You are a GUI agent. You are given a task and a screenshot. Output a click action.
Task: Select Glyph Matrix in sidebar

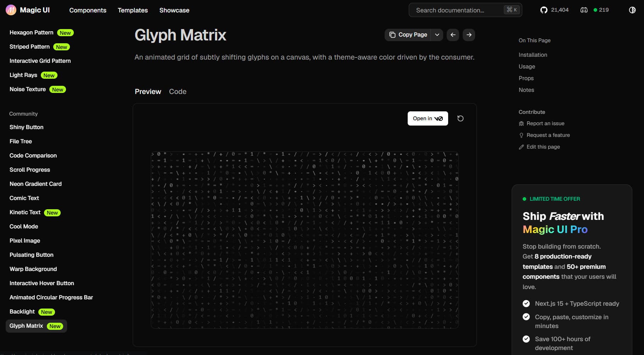[36, 326]
